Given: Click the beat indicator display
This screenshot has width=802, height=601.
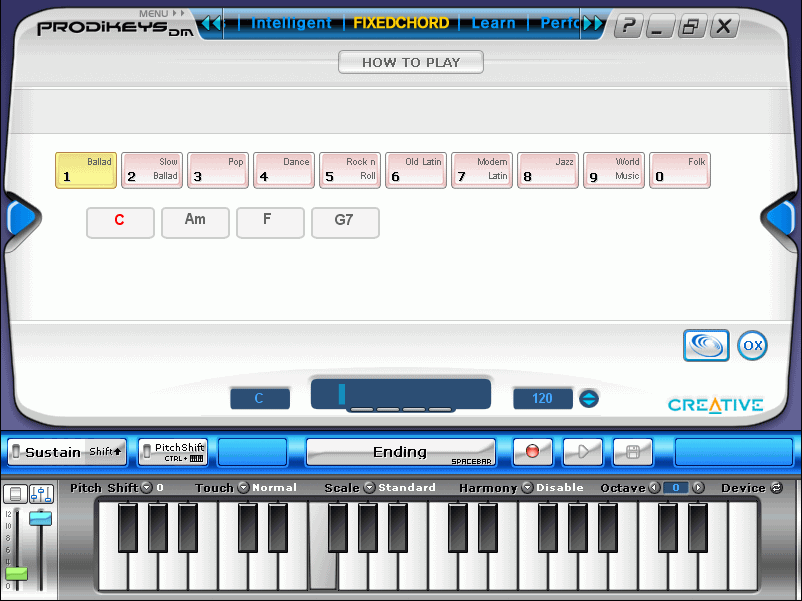Looking at the screenshot, I should pyautogui.click(x=401, y=394).
